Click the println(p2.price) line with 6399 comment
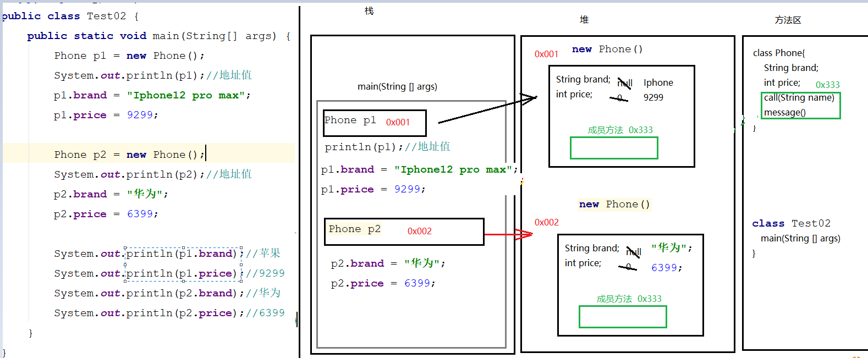Screen dimensions: 868x358 pos(169,313)
